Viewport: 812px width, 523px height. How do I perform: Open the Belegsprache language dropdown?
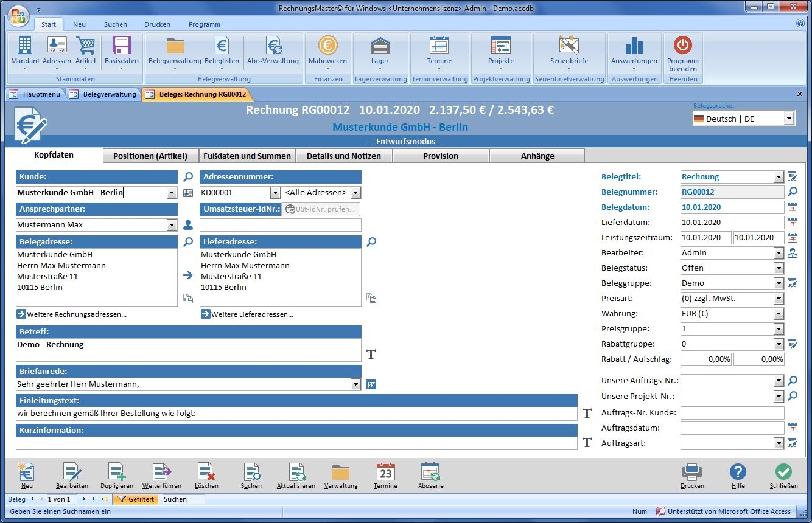pyautogui.click(x=789, y=119)
